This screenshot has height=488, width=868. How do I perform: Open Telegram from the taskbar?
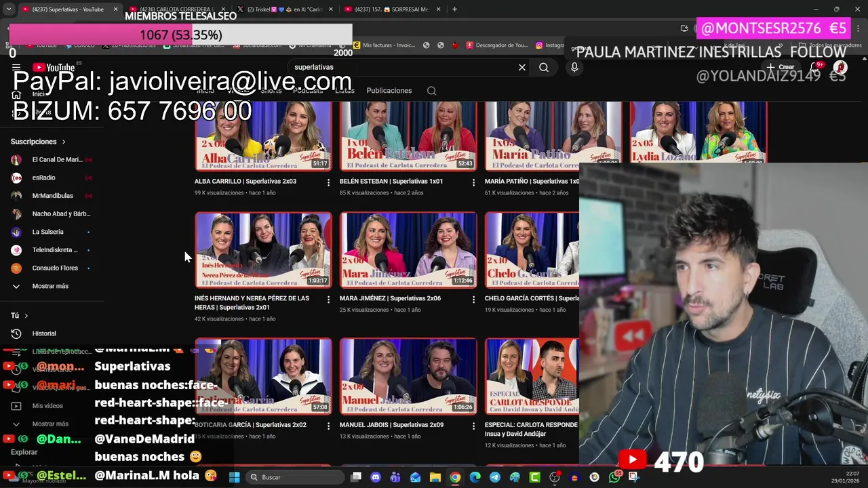coord(495,477)
